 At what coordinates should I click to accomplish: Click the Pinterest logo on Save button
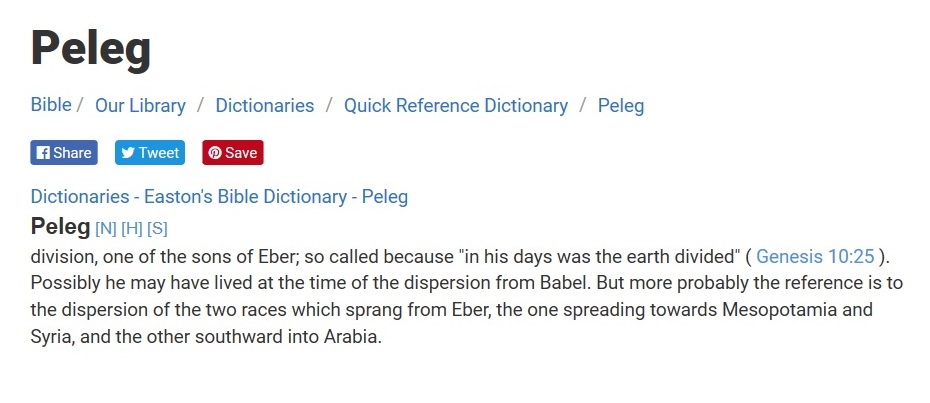coord(215,153)
